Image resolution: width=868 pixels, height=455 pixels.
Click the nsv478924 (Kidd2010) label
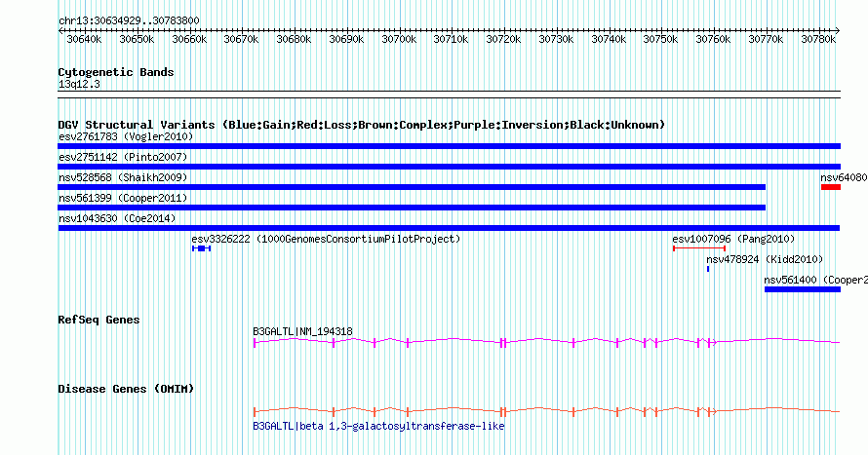click(x=765, y=259)
